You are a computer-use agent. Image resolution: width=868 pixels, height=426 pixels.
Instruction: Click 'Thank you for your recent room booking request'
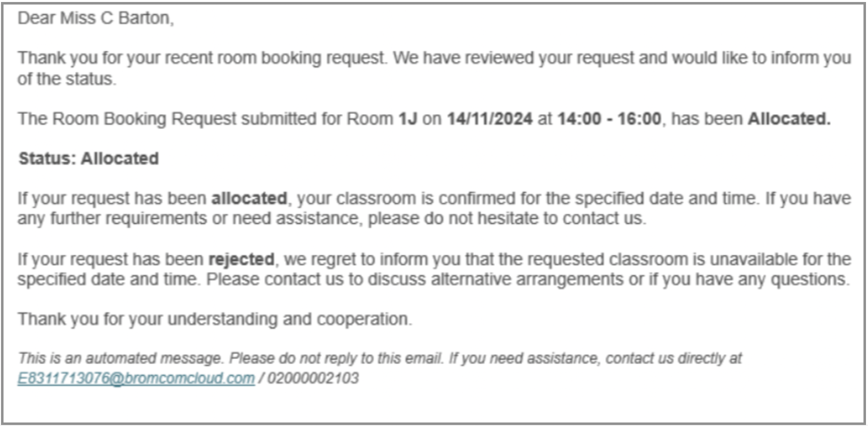[201, 58]
